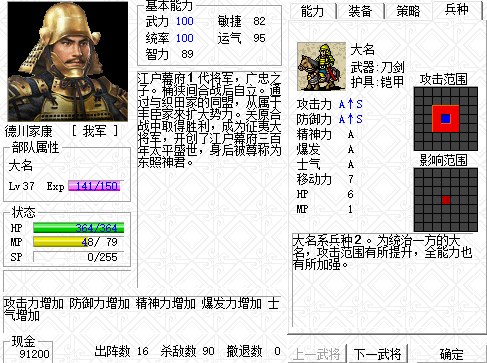The image size is (487, 363).
Task: Select the 兵种 troop type tab
Action: pyautogui.click(x=457, y=10)
